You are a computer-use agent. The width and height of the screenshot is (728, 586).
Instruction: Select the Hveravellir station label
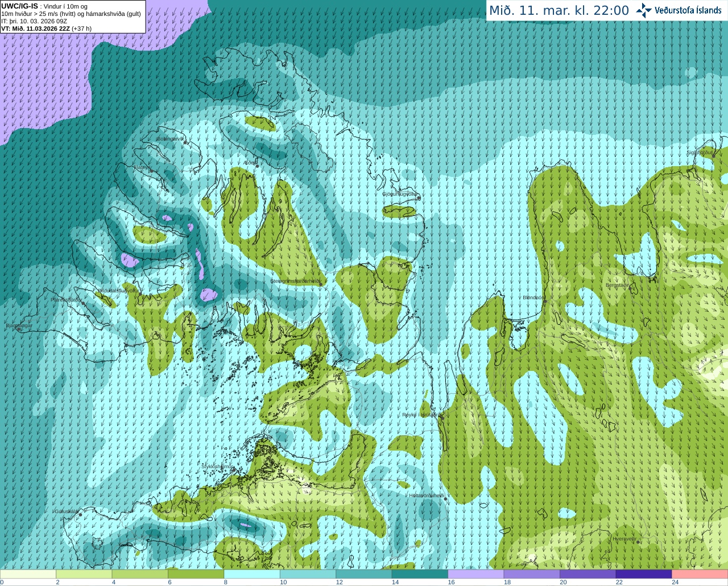click(624, 539)
